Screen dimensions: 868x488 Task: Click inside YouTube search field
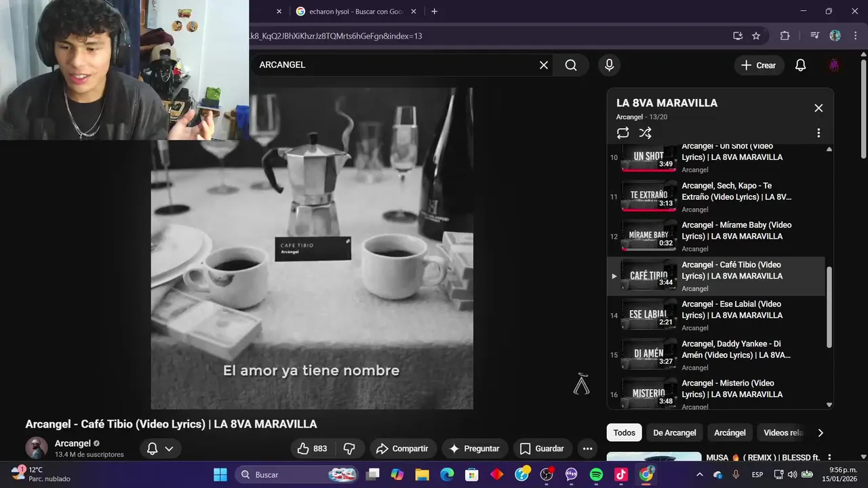tap(393, 65)
